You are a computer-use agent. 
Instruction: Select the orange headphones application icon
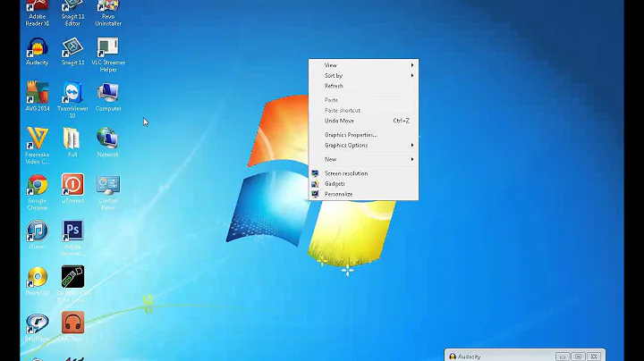coord(72,323)
